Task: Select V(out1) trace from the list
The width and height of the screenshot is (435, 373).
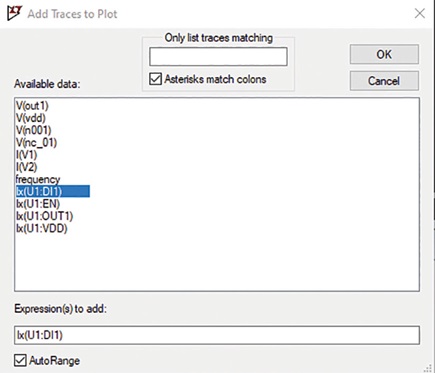Action: (x=32, y=106)
